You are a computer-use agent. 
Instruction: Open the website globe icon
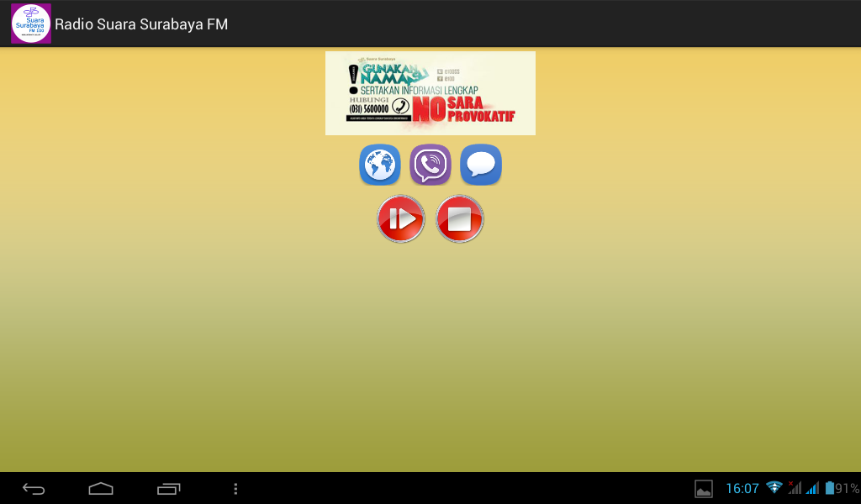pyautogui.click(x=379, y=165)
